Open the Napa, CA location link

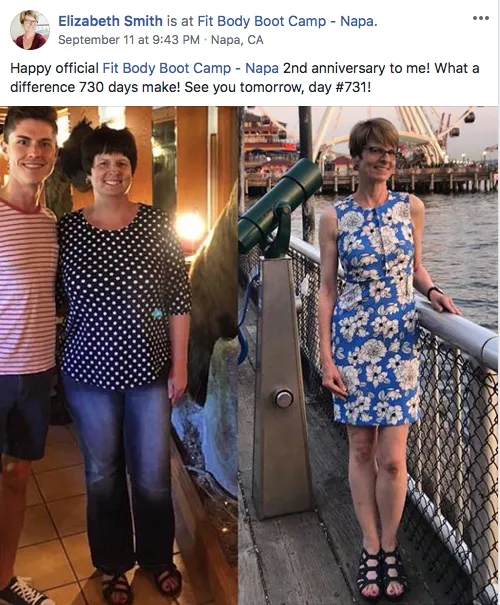pos(237,40)
